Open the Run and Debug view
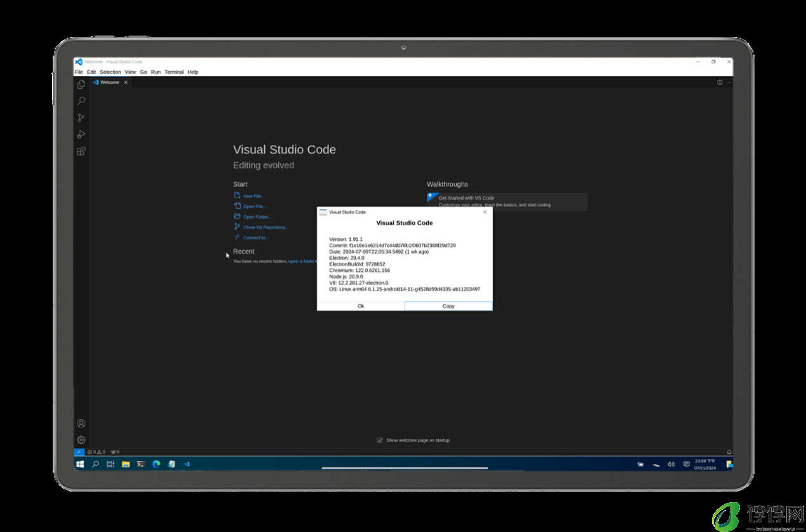 81,135
